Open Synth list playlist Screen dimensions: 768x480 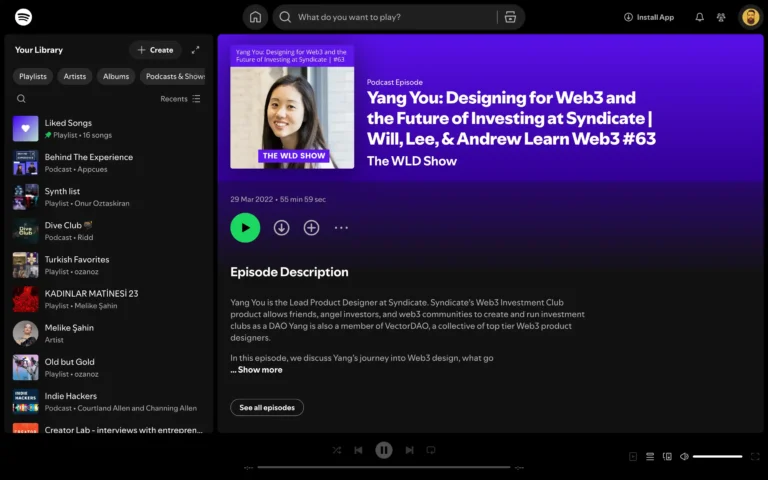pyautogui.click(x=108, y=197)
